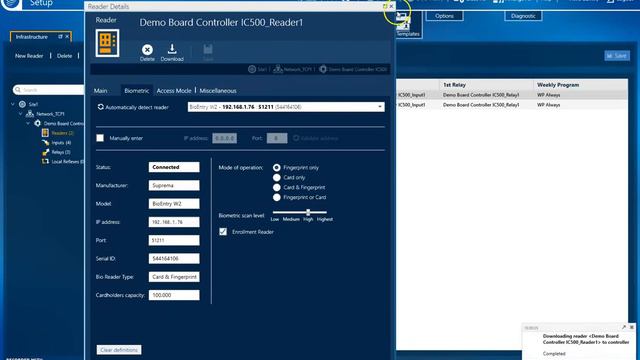Pop out the Reader Details window
Viewport: 640px width, 360px height.
385,6
